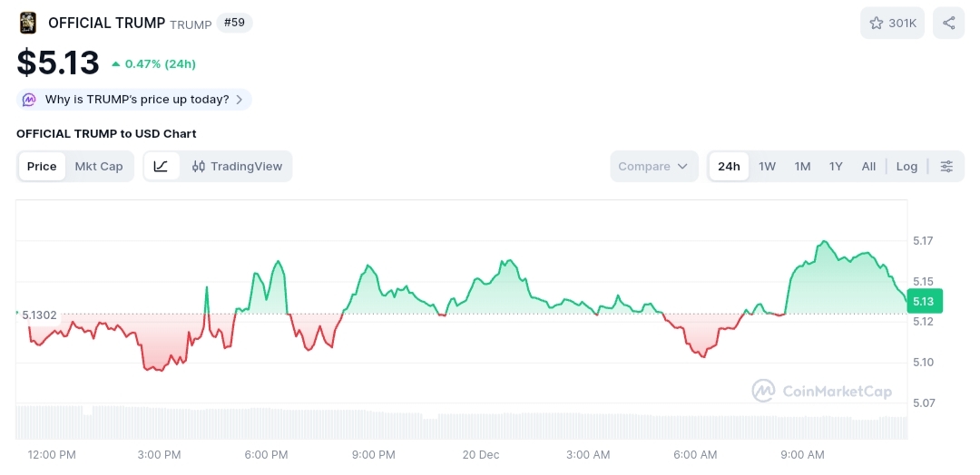Switch to the Mkt Cap tab

click(99, 166)
